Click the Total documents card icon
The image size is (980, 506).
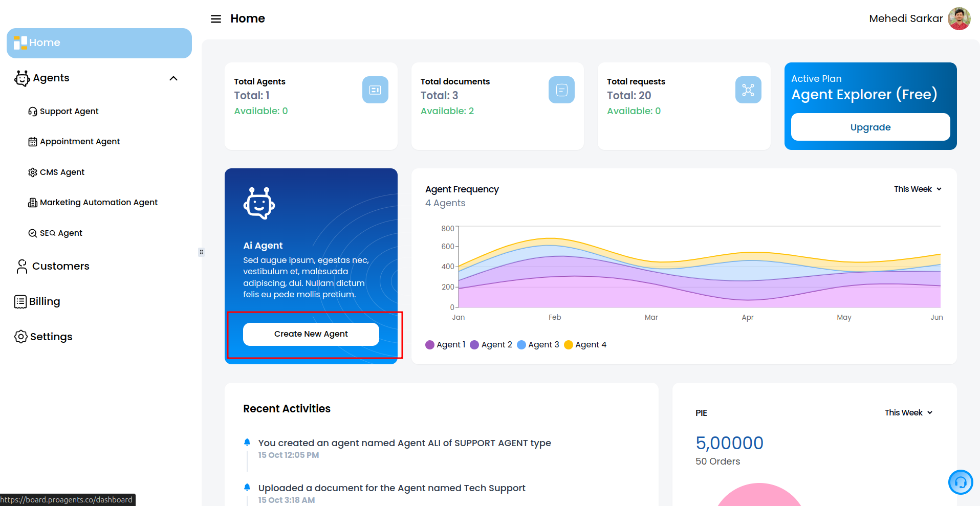(x=561, y=90)
